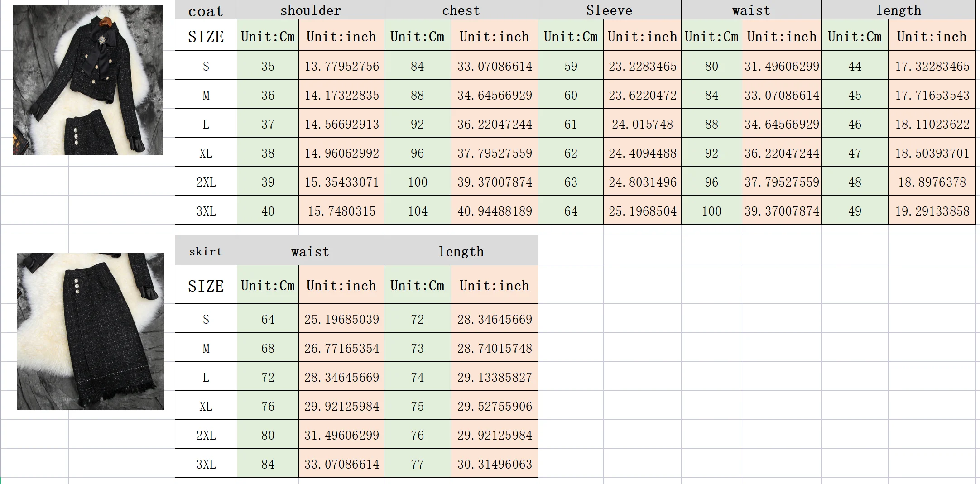
Task: Select chest inch value 40.94488189
Action: (x=495, y=211)
